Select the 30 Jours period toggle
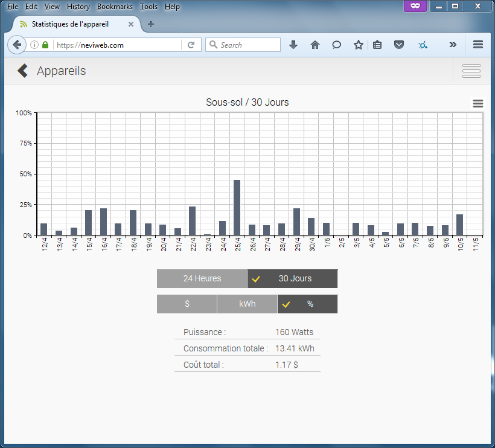This screenshot has height=448, width=495. point(293,278)
